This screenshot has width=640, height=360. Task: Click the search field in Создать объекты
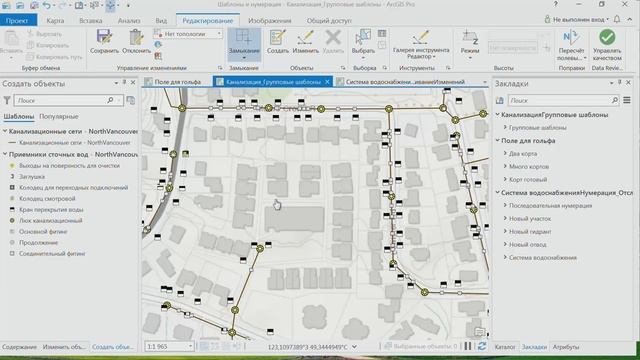[68, 100]
